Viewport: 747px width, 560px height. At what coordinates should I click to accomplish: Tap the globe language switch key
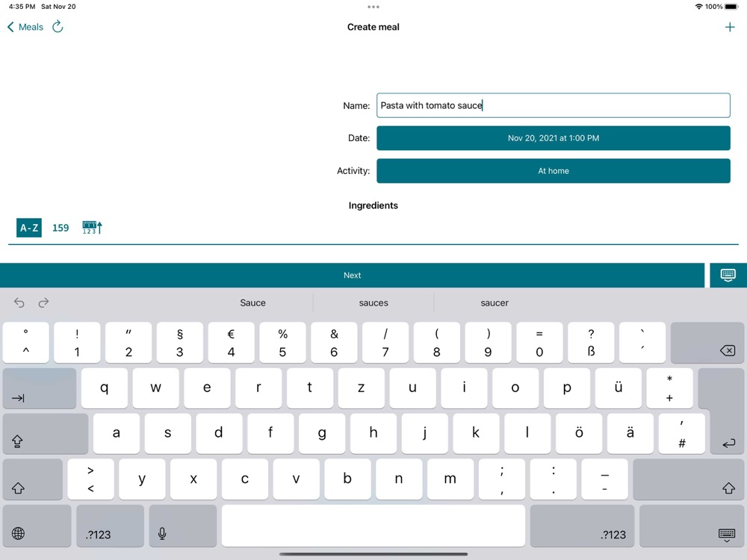pyautogui.click(x=37, y=526)
